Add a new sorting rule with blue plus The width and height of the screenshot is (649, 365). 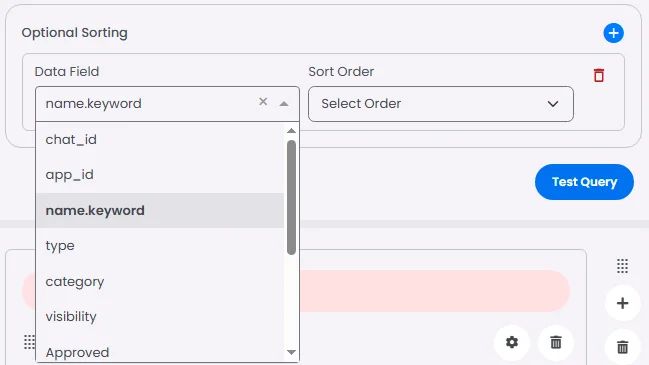tap(613, 33)
